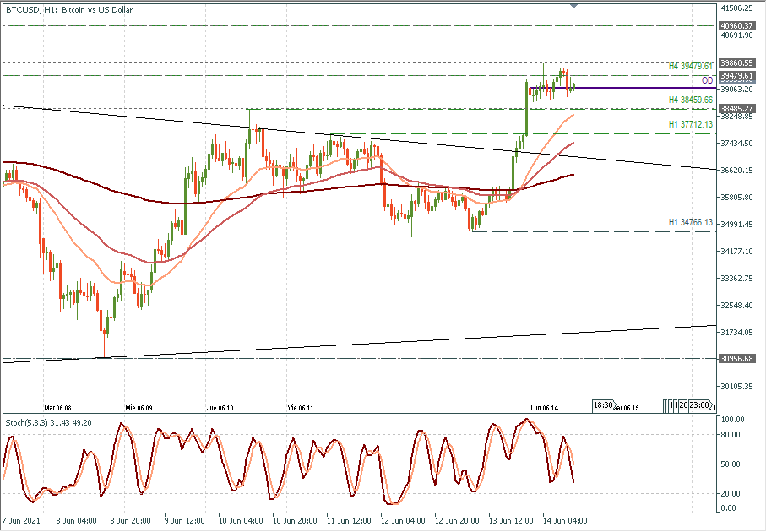This screenshot has width=766, height=532.
Task: Click the 12 Jun 04:00 time axis label
Action: [403, 521]
